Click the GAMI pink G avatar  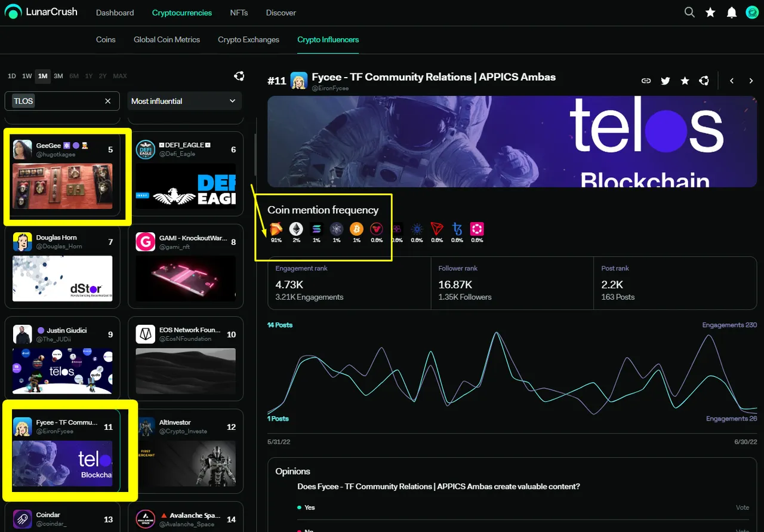point(145,242)
